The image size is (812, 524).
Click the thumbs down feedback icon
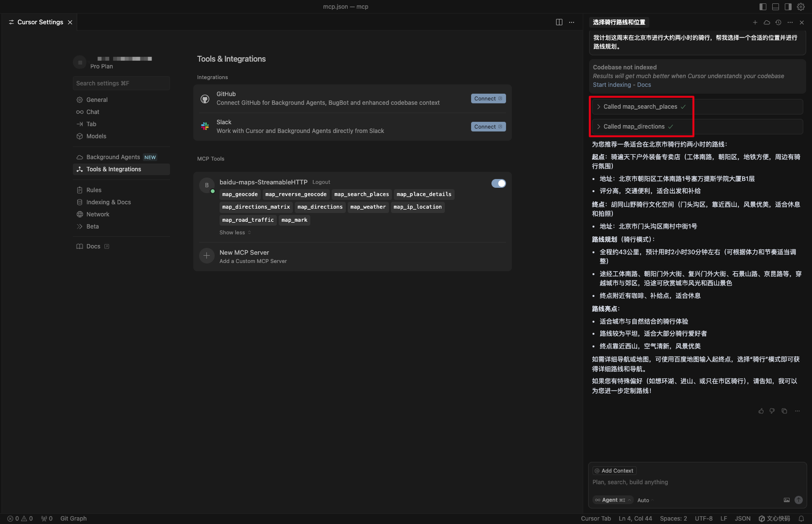(x=772, y=411)
